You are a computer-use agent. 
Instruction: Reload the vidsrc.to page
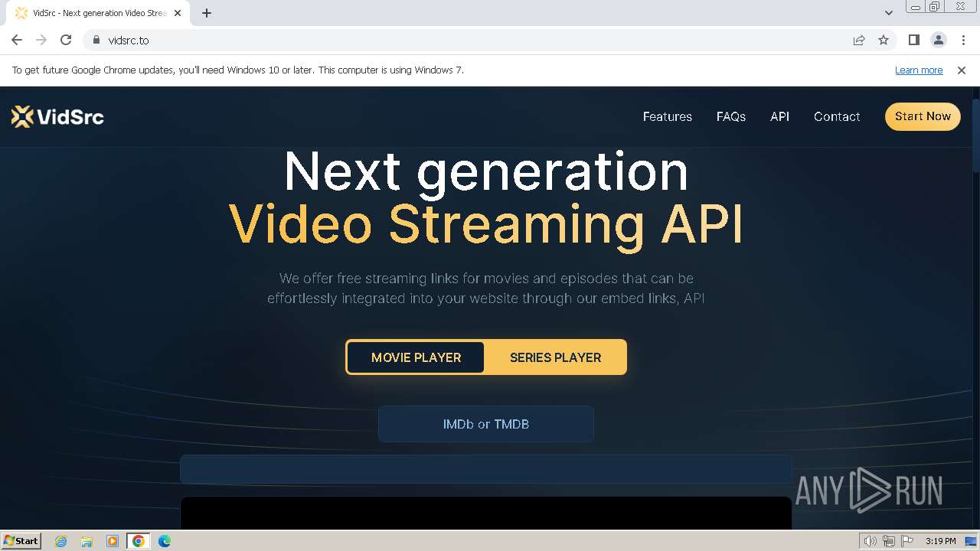pyautogui.click(x=66, y=40)
